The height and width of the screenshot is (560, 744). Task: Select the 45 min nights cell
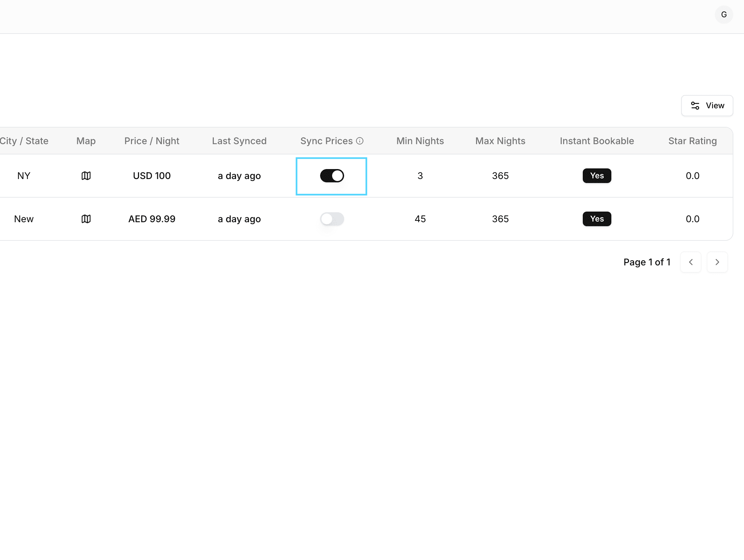[420, 219]
